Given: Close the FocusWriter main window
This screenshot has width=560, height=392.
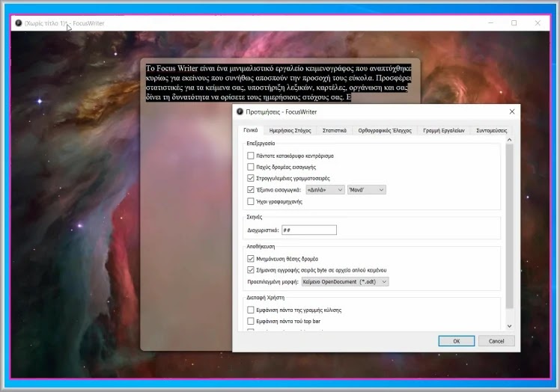Looking at the screenshot, I should [538, 23].
